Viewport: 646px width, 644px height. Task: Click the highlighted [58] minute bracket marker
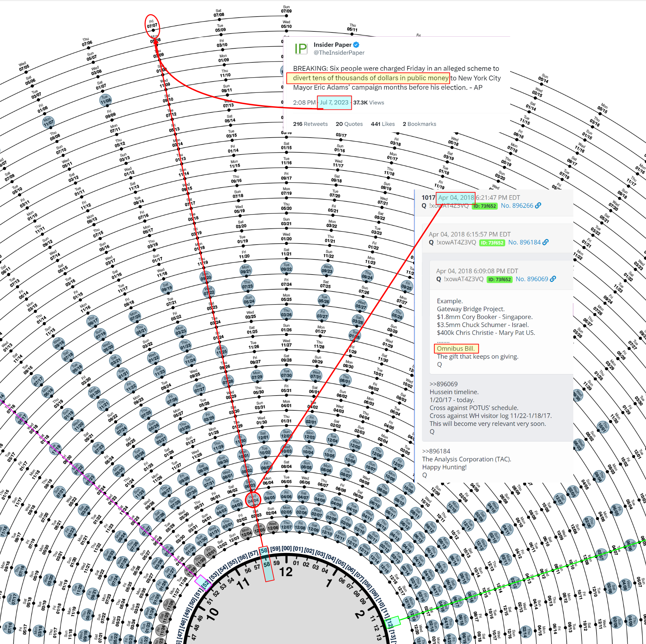[264, 550]
